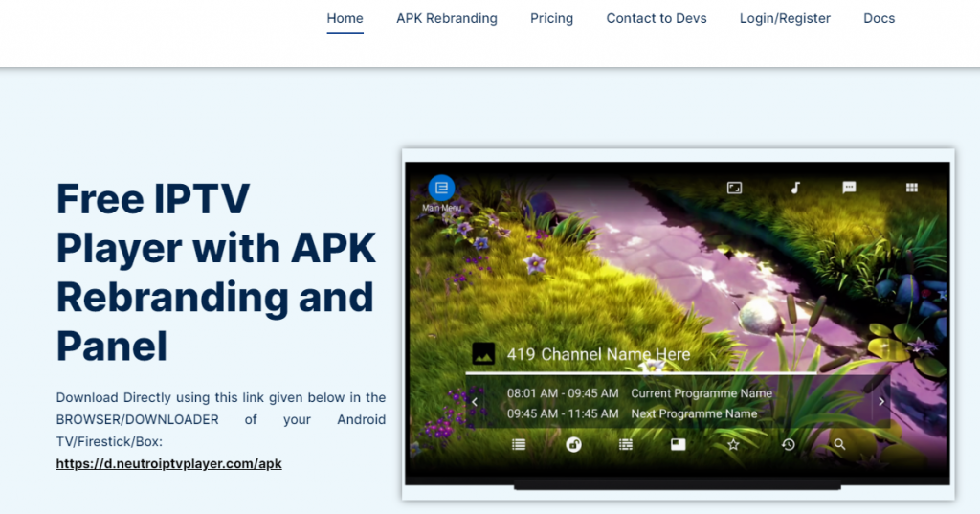
Task: Follow the d.neutroiptvplayer.com/apk download link
Action: [168, 464]
